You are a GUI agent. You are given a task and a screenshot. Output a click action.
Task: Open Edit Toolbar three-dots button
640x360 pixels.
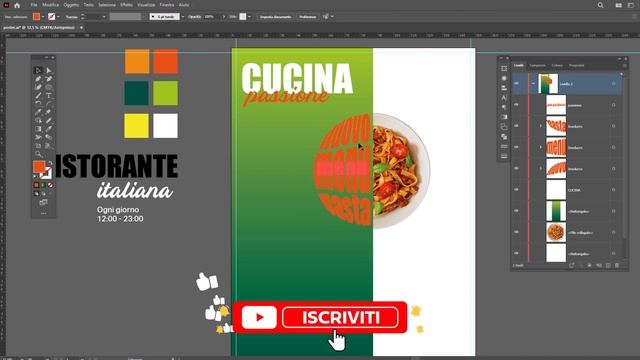click(x=43, y=213)
